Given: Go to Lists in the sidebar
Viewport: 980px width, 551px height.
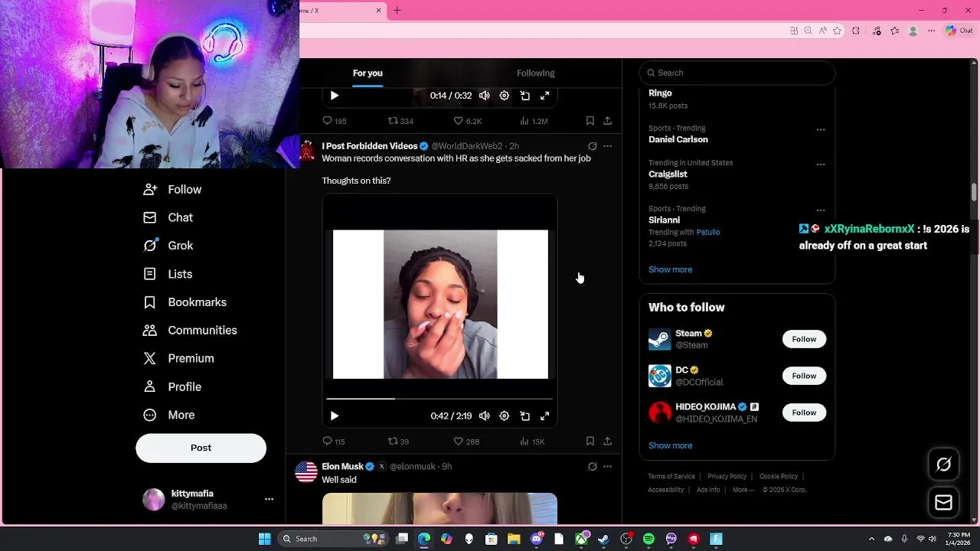Looking at the screenshot, I should 168,274.
